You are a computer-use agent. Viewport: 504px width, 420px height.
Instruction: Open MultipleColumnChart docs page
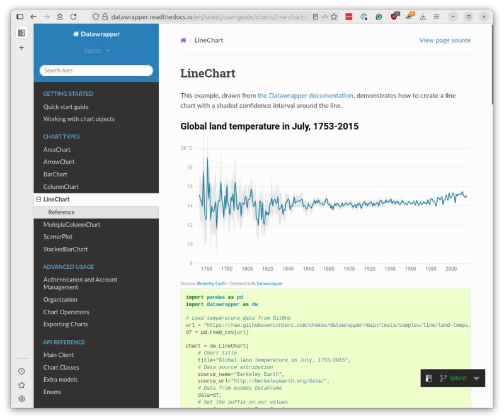[72, 225]
